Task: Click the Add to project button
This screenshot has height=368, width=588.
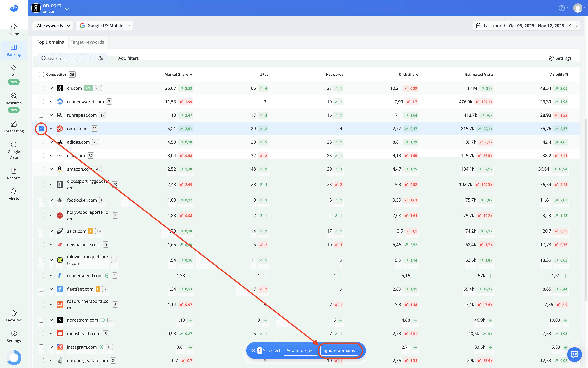Action: (300, 350)
